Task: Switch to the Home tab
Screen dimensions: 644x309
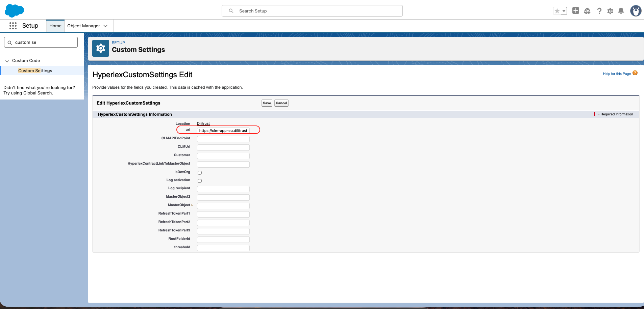Action: click(x=55, y=26)
